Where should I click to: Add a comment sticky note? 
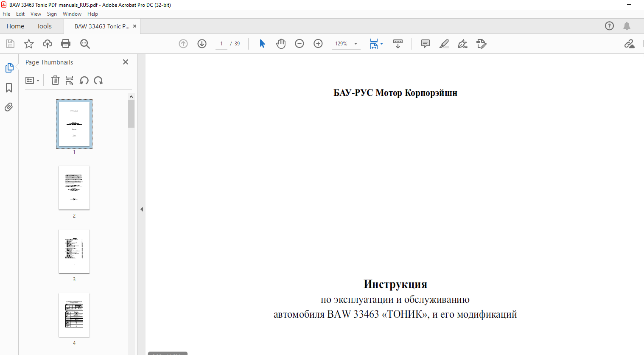pyautogui.click(x=426, y=44)
